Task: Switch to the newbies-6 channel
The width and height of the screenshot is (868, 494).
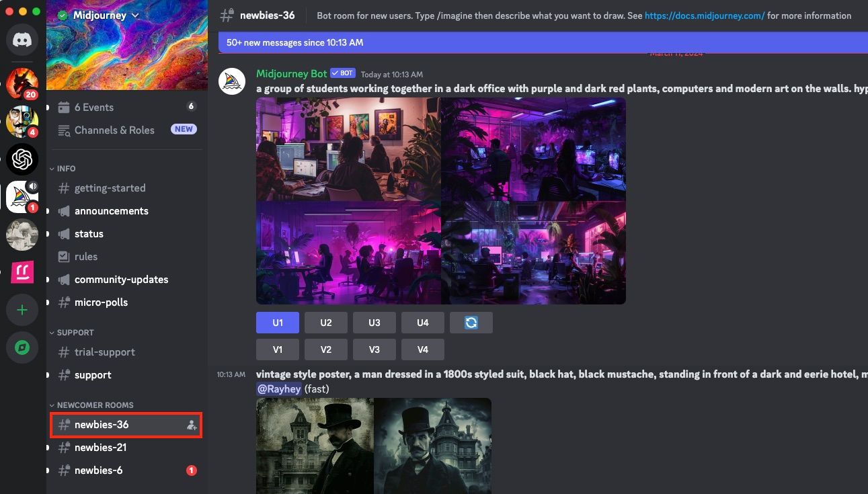Action: 126,470
